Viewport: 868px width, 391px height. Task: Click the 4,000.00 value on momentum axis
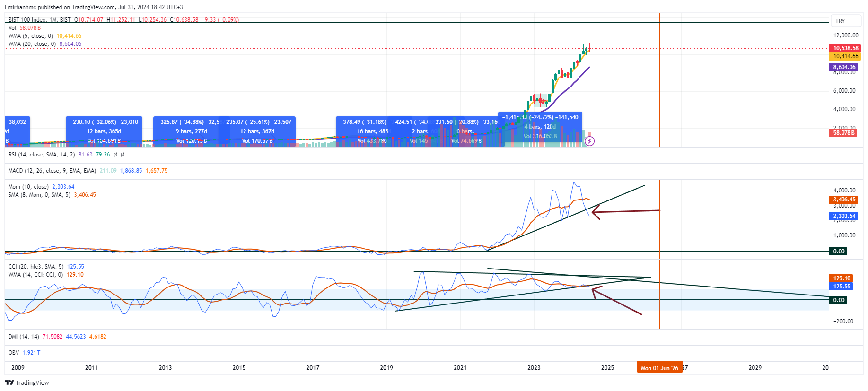[x=844, y=191]
